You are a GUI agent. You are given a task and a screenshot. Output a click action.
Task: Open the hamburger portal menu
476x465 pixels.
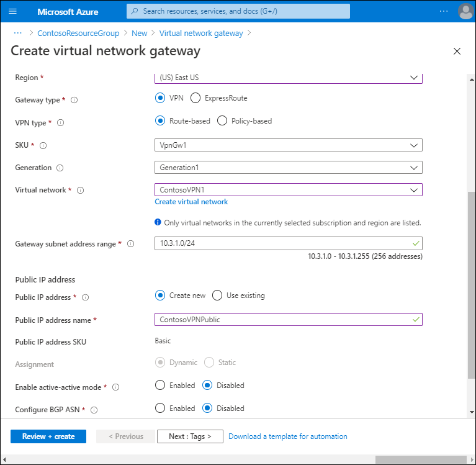(x=12, y=12)
